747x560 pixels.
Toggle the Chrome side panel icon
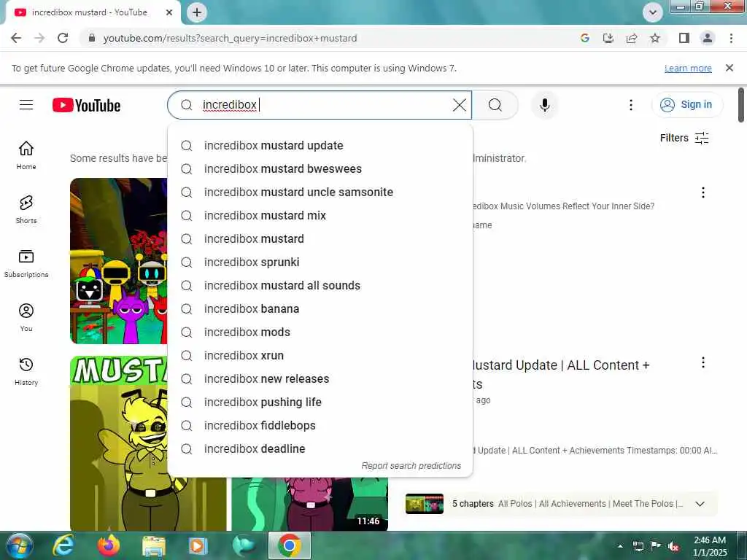pos(684,38)
